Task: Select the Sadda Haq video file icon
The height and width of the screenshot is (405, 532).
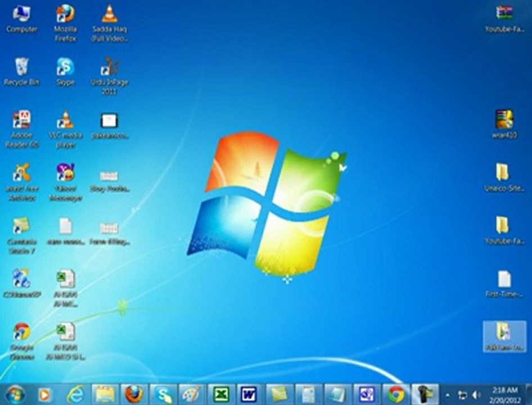Action: click(109, 23)
